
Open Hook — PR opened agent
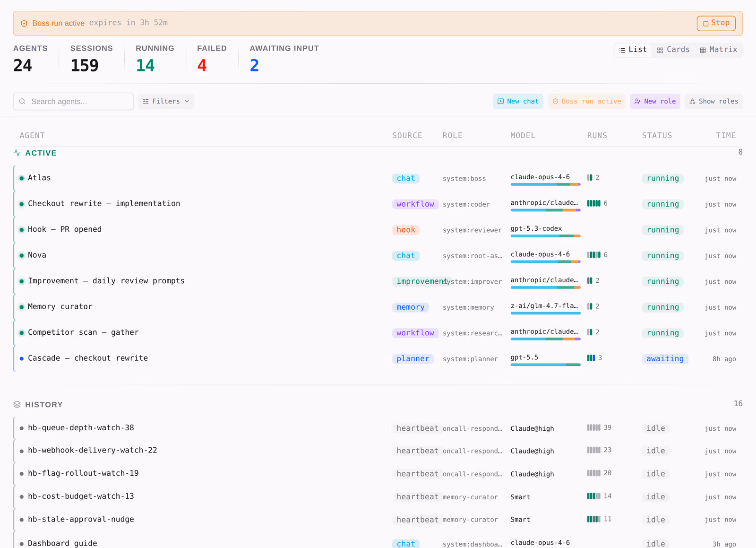378,230
